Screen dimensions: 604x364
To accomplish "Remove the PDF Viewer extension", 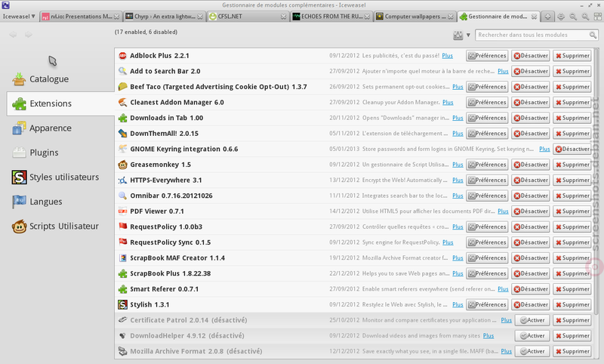I will point(572,211).
